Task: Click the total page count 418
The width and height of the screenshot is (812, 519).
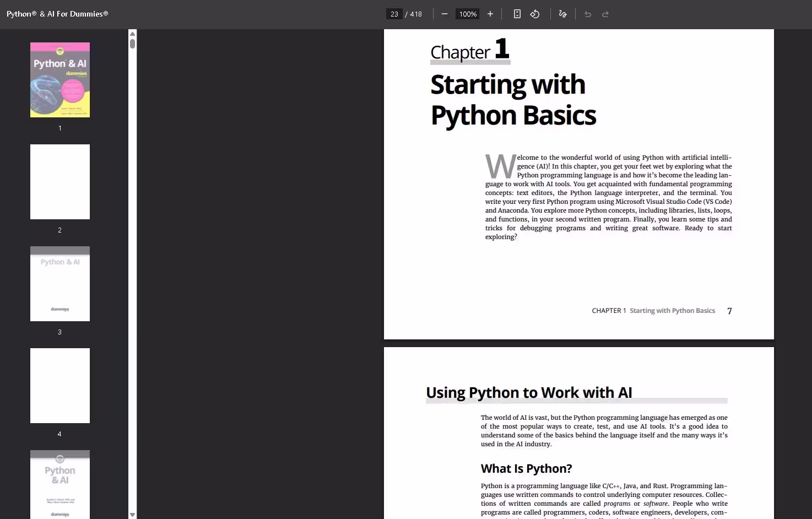Action: tap(416, 14)
